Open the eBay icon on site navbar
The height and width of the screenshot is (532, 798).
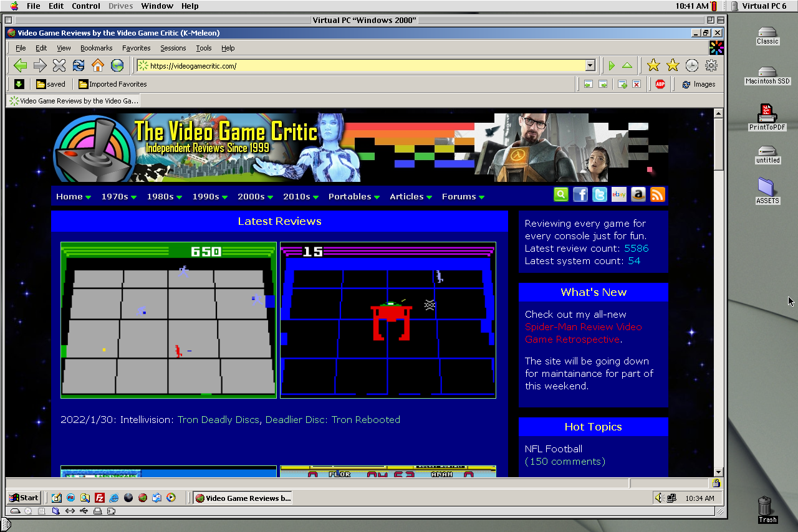[x=619, y=194]
